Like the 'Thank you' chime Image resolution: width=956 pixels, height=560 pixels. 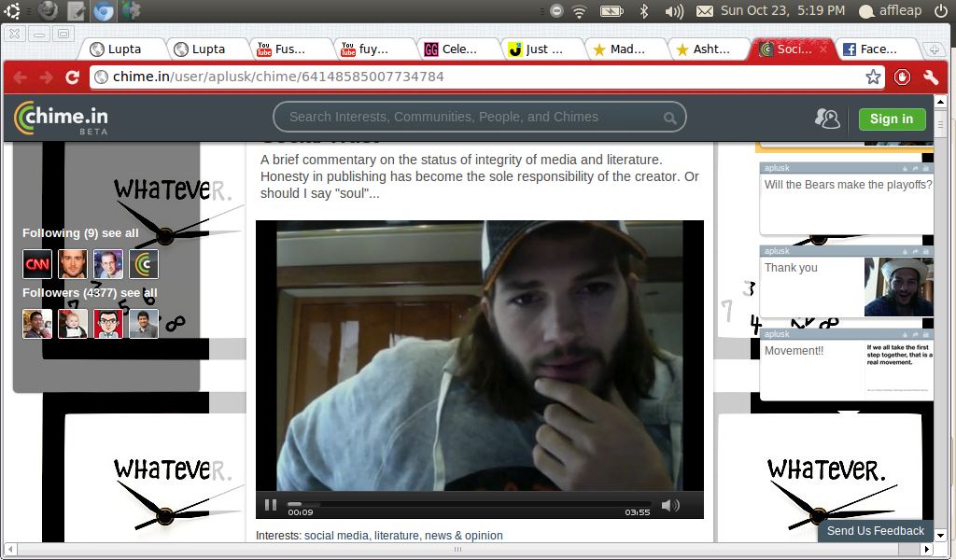pos(906,251)
